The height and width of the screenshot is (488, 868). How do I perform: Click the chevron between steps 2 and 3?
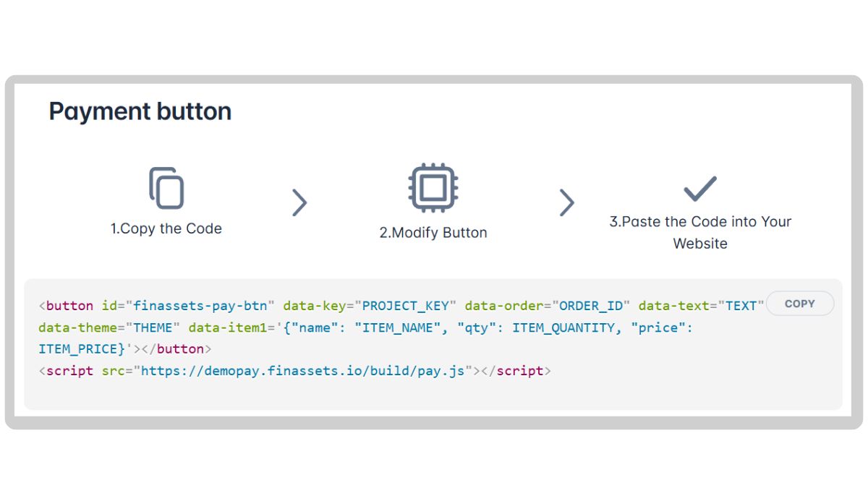[x=567, y=203]
